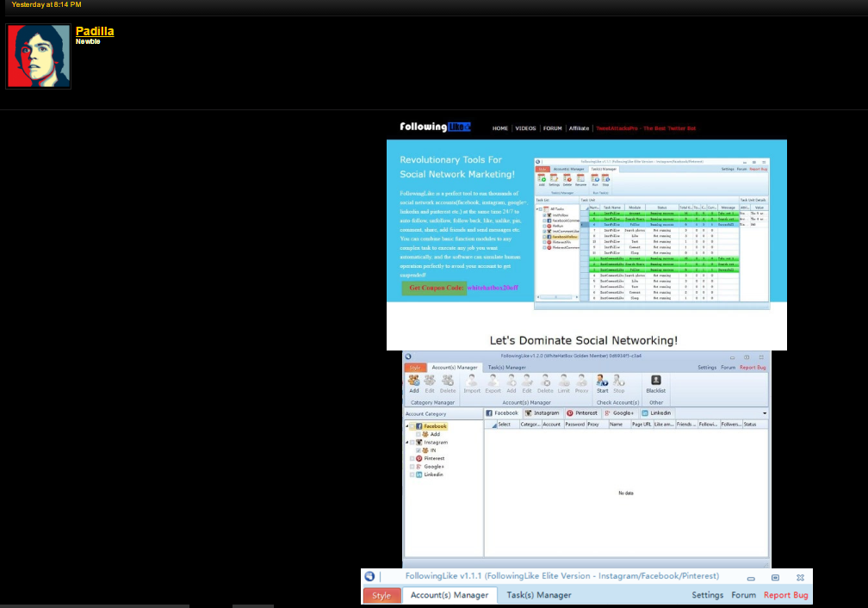Switch to the Facebook platform tab
Viewport: 868px width, 608px height.
(502, 413)
